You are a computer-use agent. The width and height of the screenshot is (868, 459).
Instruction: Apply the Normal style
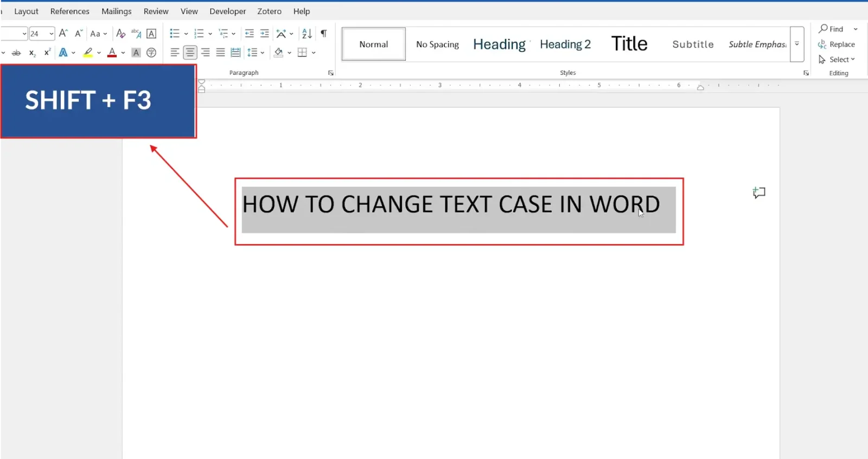374,44
